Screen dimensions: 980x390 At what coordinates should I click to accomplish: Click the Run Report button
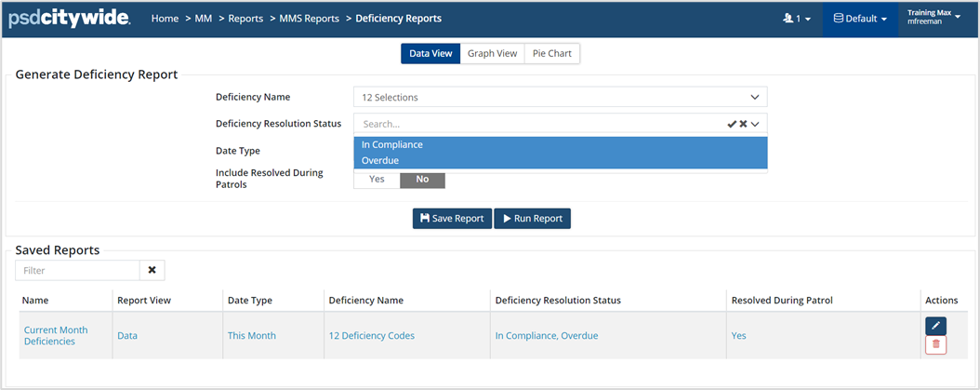pyautogui.click(x=532, y=219)
